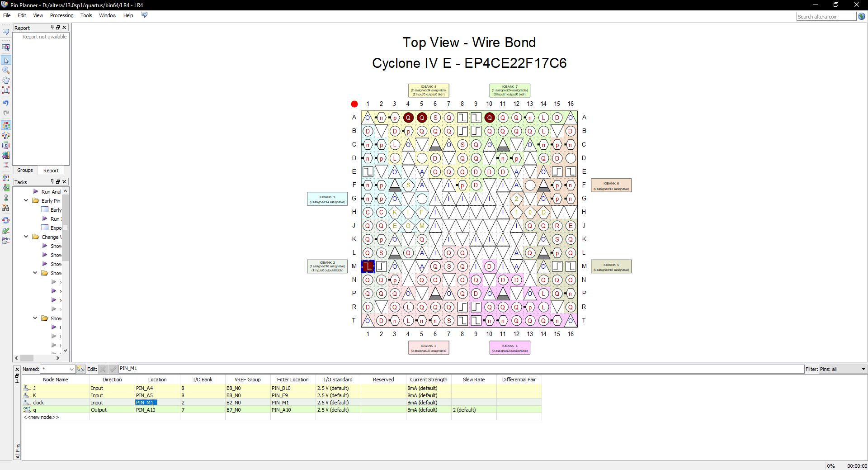Click the IOBANK 7 label box

[510, 90]
